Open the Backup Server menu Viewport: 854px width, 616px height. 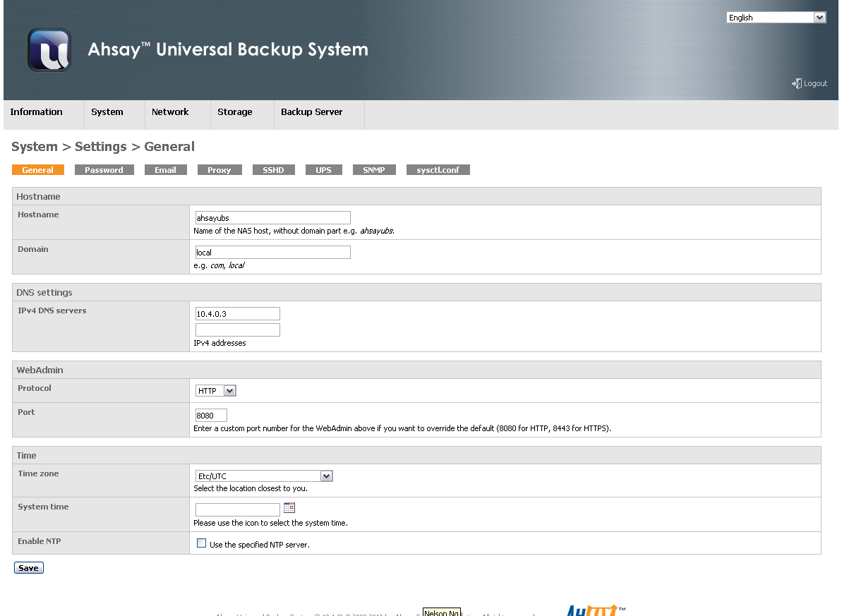coord(312,112)
